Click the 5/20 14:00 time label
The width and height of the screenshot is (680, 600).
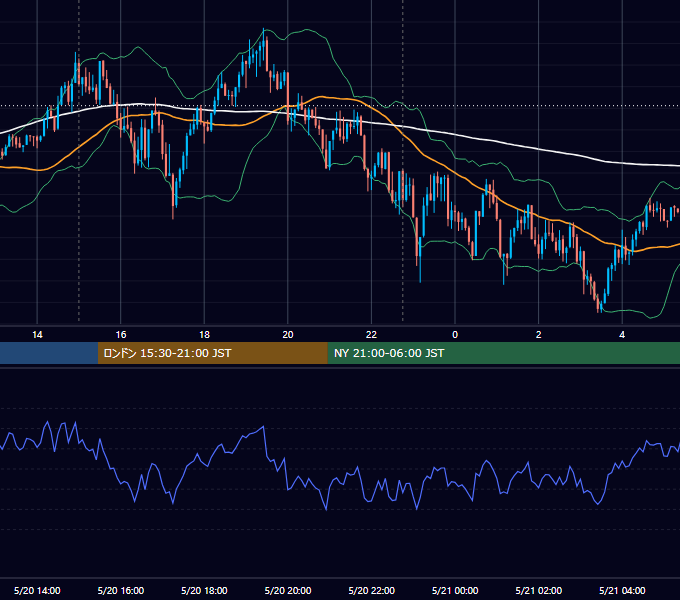pyautogui.click(x=37, y=590)
